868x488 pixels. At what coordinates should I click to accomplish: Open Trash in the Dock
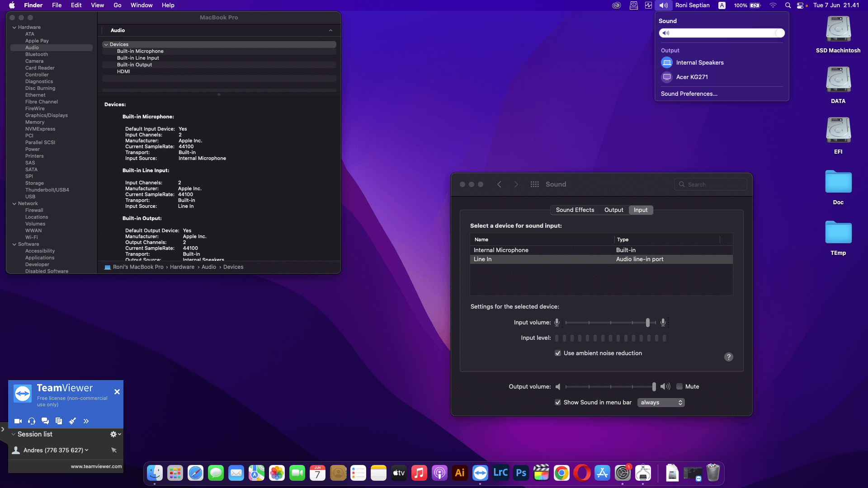(713, 473)
